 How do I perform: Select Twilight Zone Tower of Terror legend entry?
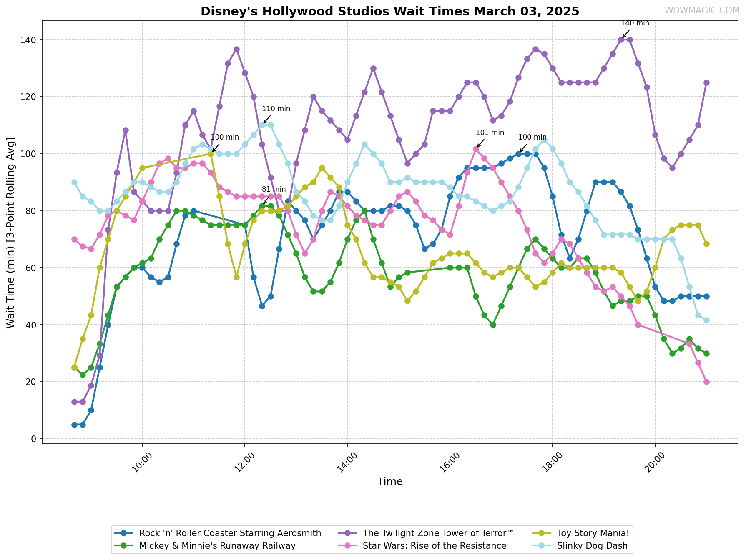426,533
